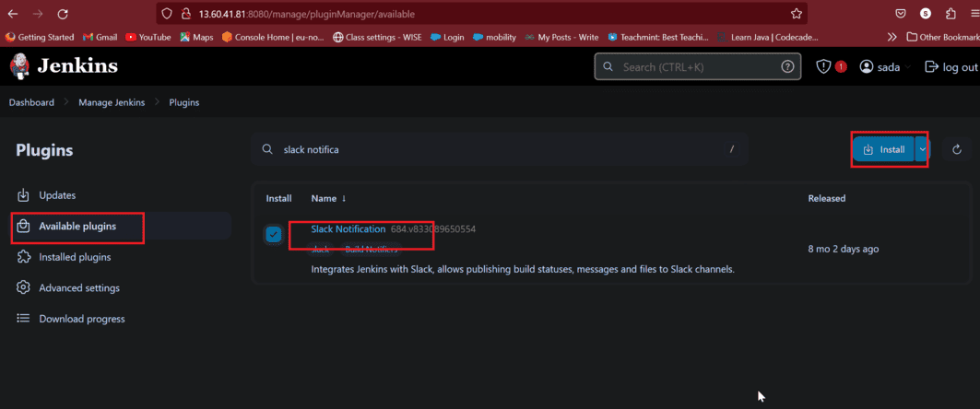Click the slack tag label
980x409 pixels.
pos(321,250)
